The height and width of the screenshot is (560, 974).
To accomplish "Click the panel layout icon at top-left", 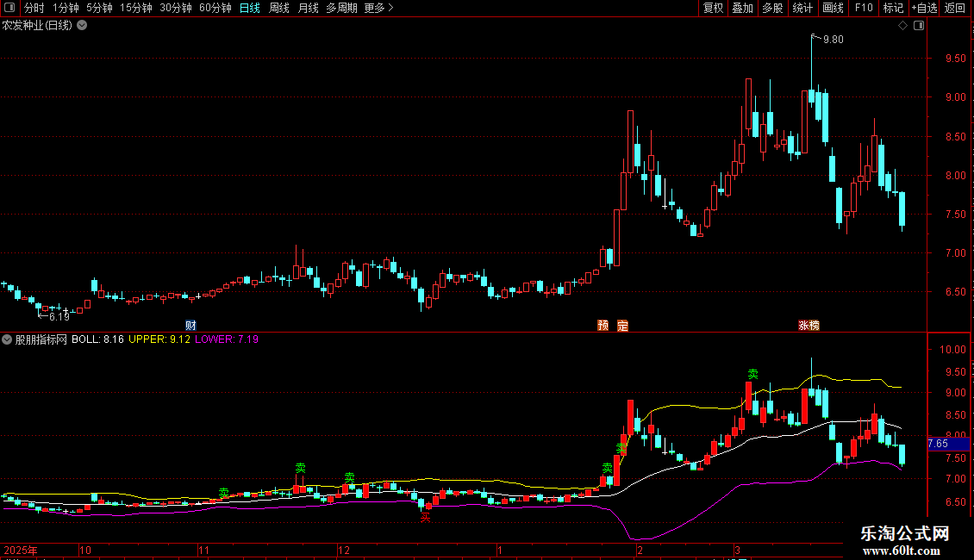I will point(9,8).
